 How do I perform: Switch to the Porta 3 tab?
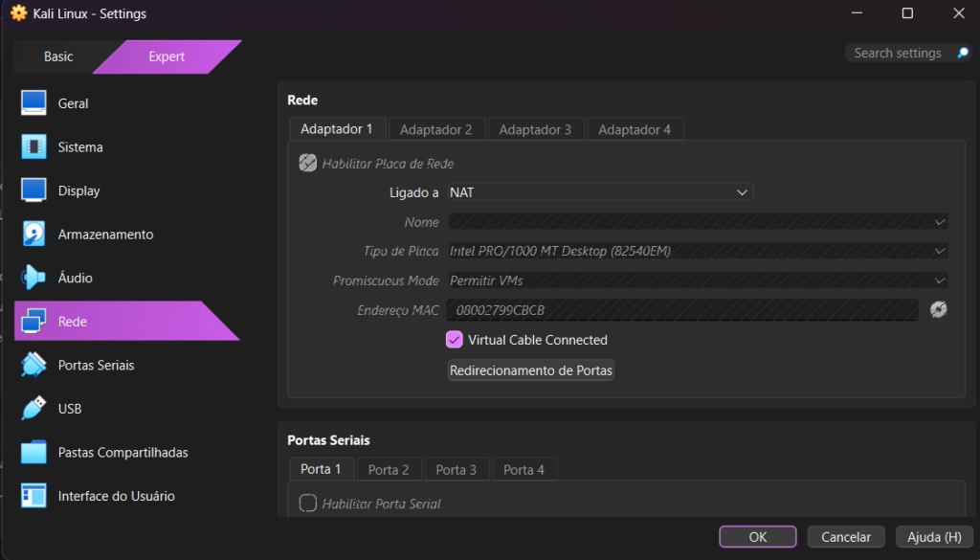(456, 469)
